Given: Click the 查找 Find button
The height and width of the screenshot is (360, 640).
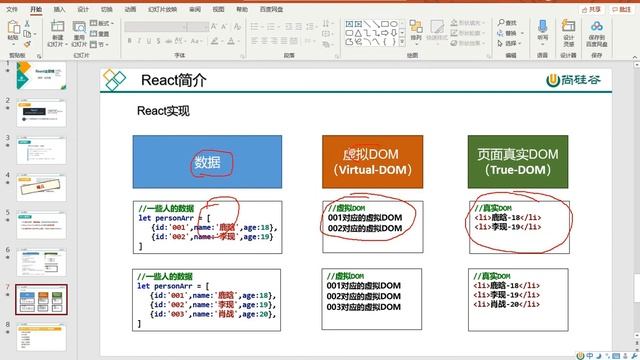Looking at the screenshot, I should [507, 23].
